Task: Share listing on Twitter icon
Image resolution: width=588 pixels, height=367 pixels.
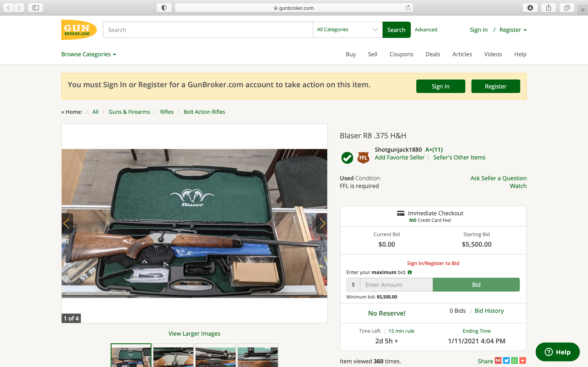Action: [506, 361]
